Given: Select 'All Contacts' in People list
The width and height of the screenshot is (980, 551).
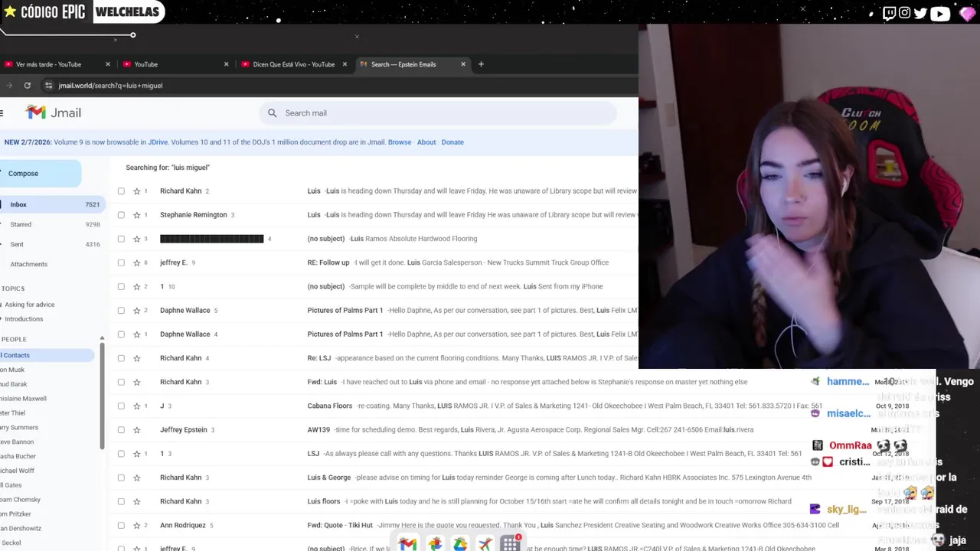Looking at the screenshot, I should click(x=47, y=355).
